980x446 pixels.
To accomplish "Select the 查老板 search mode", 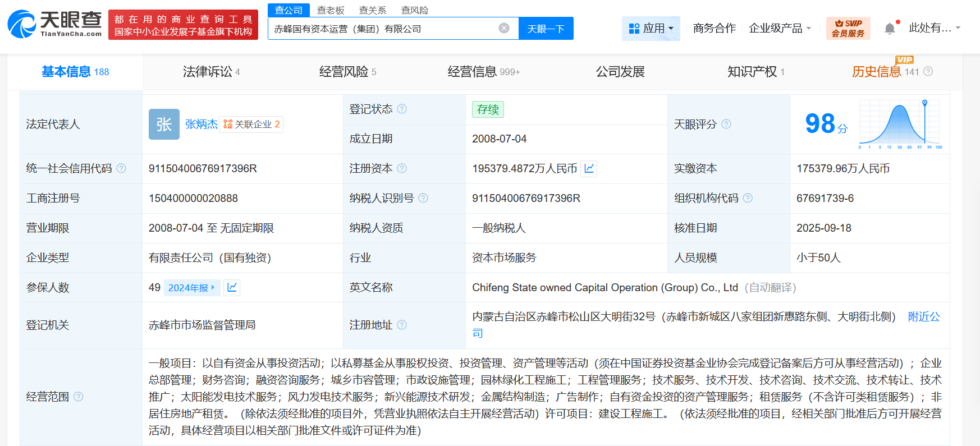I will [x=331, y=10].
